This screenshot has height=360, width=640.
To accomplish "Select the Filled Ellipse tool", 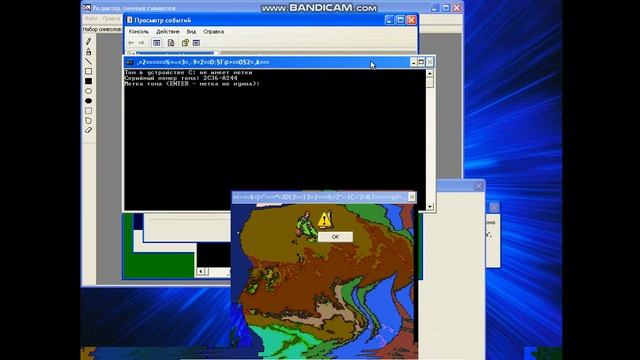I will (89, 100).
